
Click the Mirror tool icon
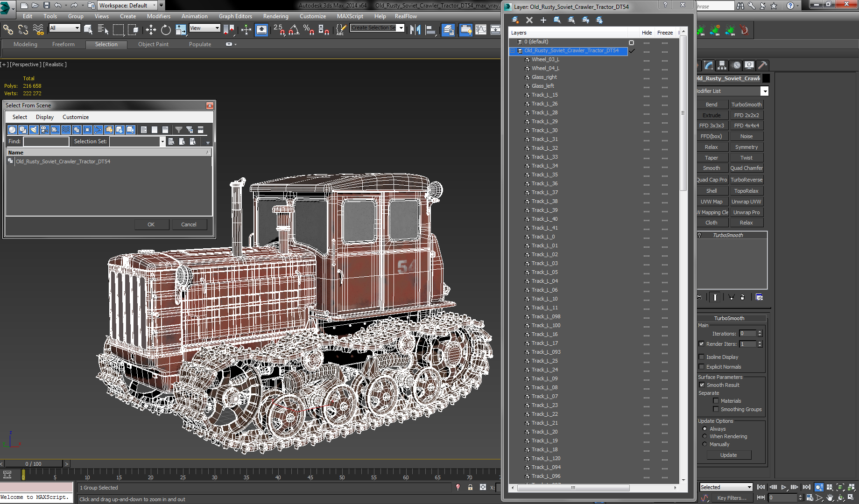415,30
